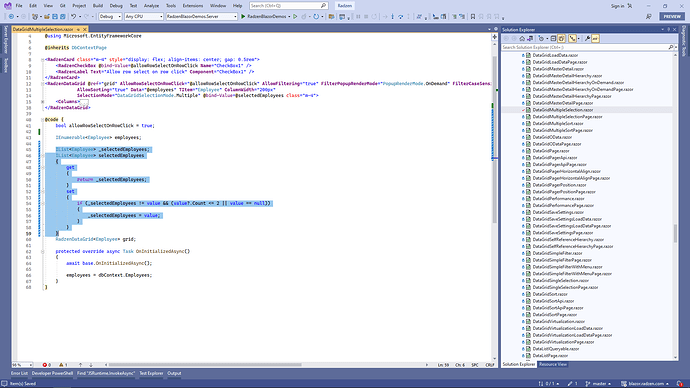Viewport: 690px width, 388px height.
Task: Open the RadzenBlazorDemos.Server startup project dropdown
Action: pyautogui.click(x=202, y=16)
